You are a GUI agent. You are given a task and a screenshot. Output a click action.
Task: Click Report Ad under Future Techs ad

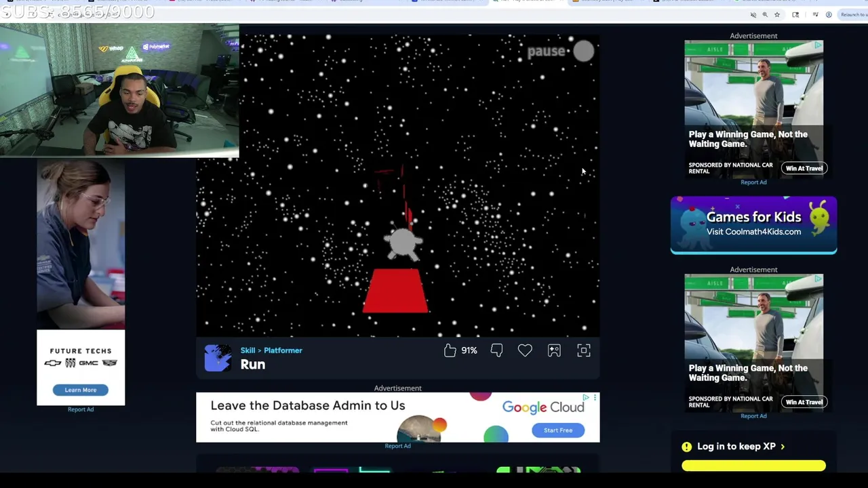tap(81, 409)
